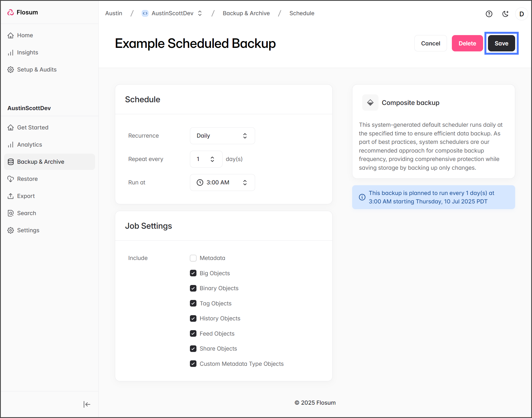Uncheck the Big Objects checkbox

click(193, 273)
